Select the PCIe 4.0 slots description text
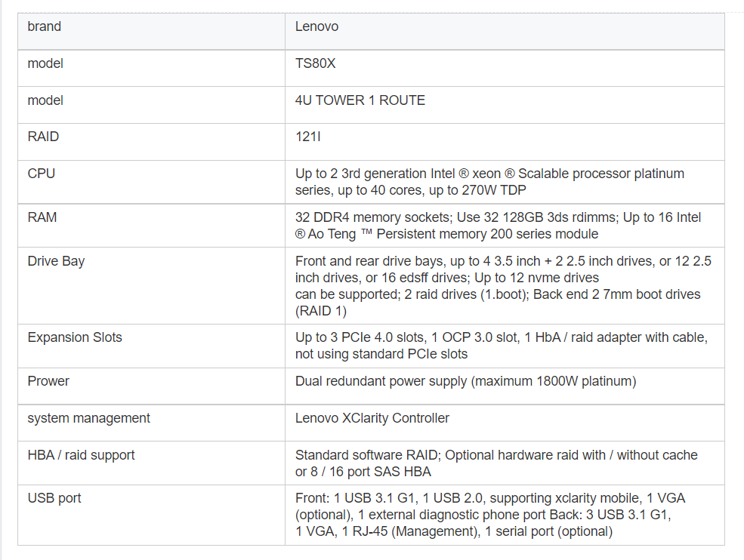The image size is (744, 560). point(501,346)
